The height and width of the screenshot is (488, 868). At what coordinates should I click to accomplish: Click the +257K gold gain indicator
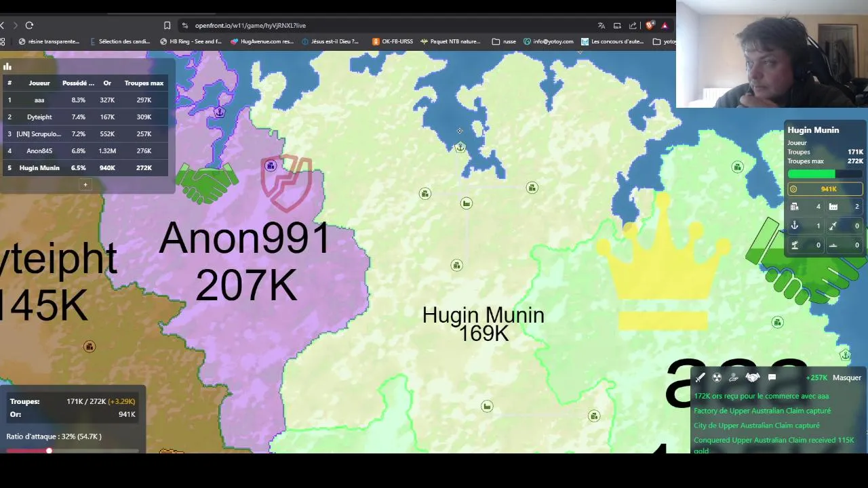[x=816, y=378]
